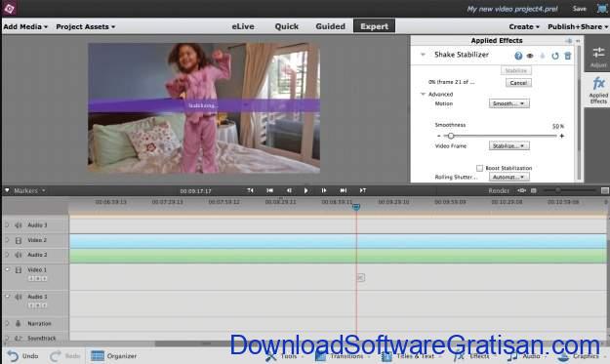610x364 pixels.
Task: Undo the last action
Action: pos(23,356)
